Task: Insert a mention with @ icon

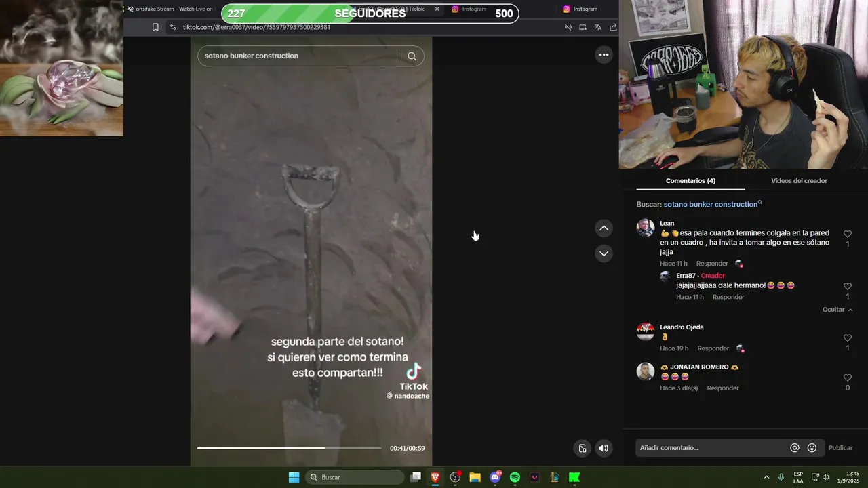Action: [795, 448]
